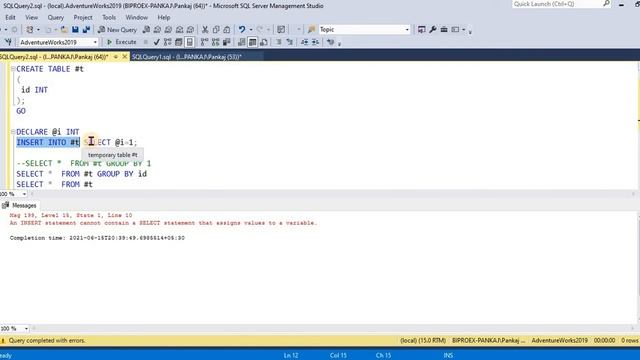The height and width of the screenshot is (360, 640).
Task: Click the Change Connection icon
Action: click(8, 42)
